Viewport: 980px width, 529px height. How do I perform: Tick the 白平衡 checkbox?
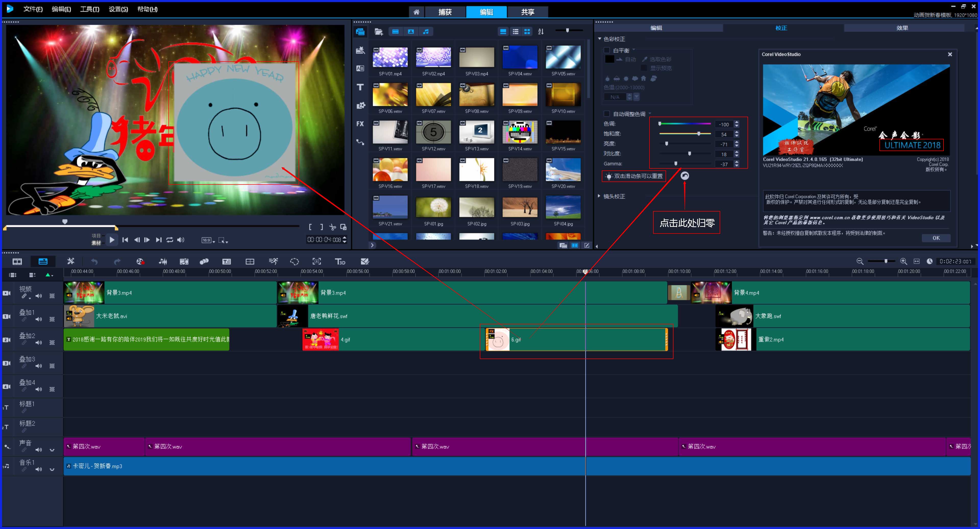point(607,50)
